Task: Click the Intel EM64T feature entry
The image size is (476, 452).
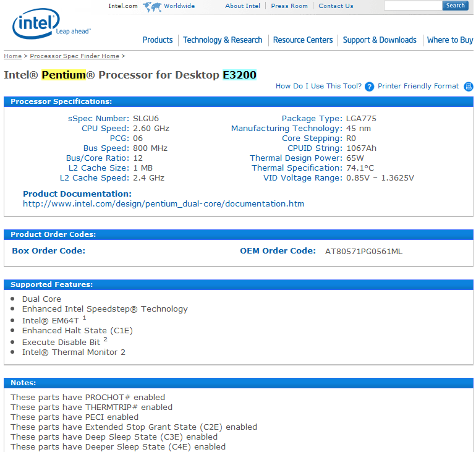Action: 54,320
